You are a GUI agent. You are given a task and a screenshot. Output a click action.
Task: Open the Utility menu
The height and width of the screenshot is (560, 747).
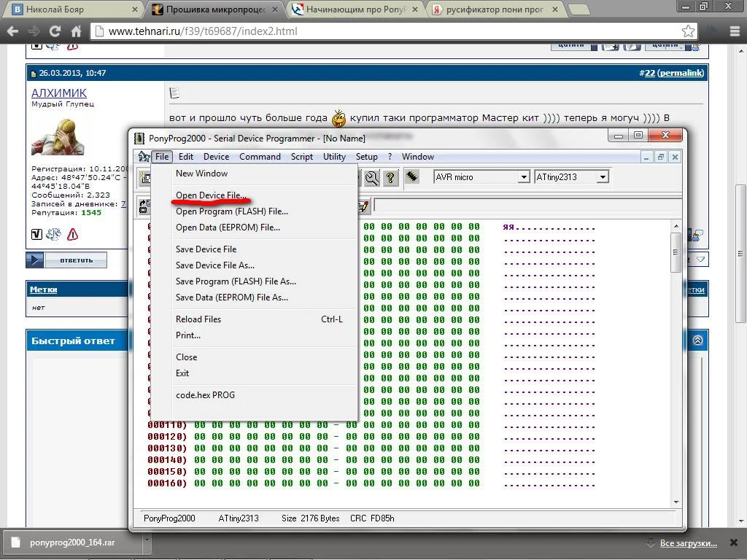click(334, 157)
